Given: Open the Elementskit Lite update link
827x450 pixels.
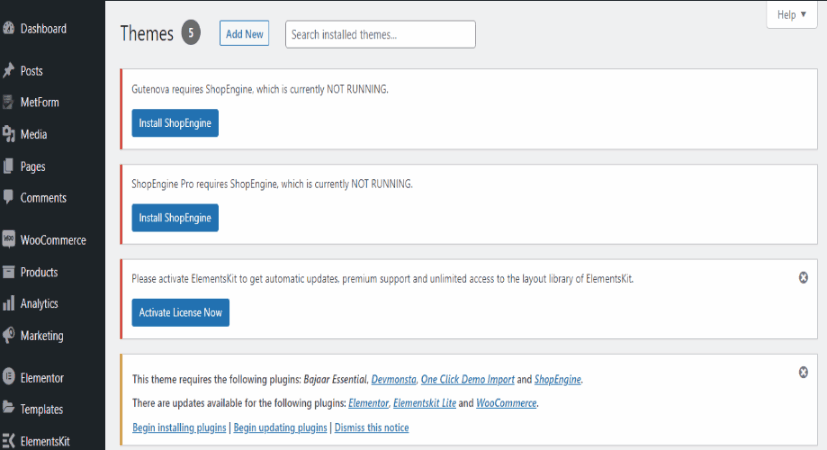Looking at the screenshot, I should point(425,403).
